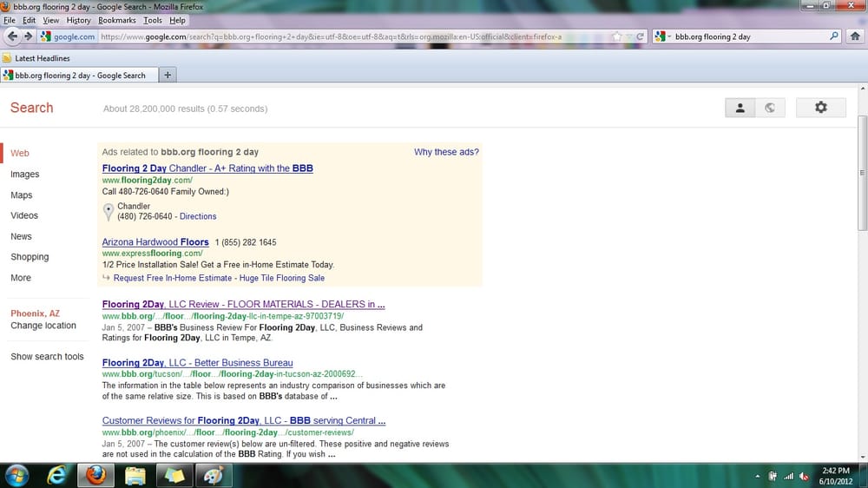868x488 pixels.
Task: Click the www.flooring2day.com green URL
Action: pos(148,180)
